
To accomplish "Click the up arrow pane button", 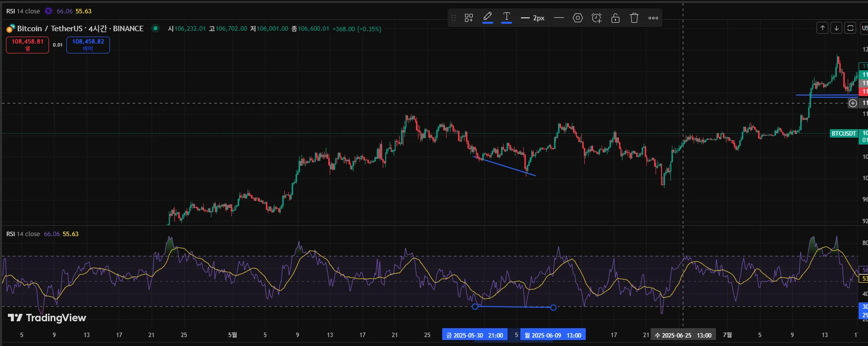I will (x=822, y=28).
